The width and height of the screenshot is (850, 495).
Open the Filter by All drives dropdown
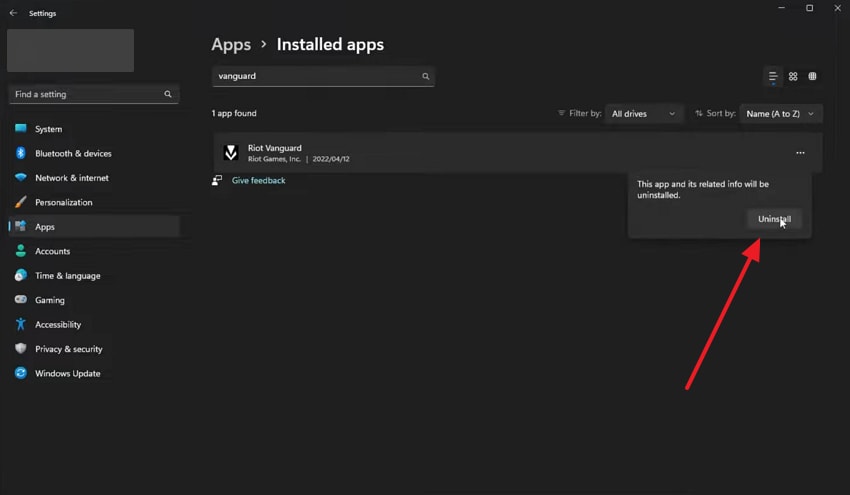coord(643,114)
